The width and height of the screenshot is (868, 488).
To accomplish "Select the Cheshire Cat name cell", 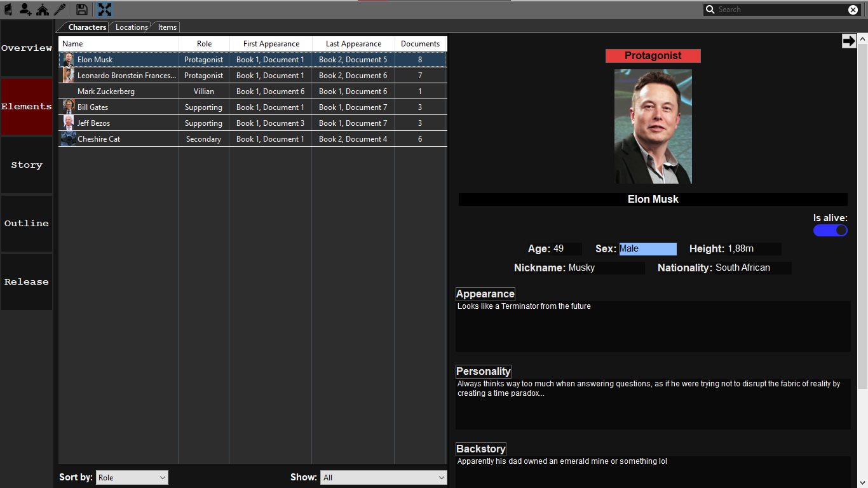I will [x=98, y=139].
